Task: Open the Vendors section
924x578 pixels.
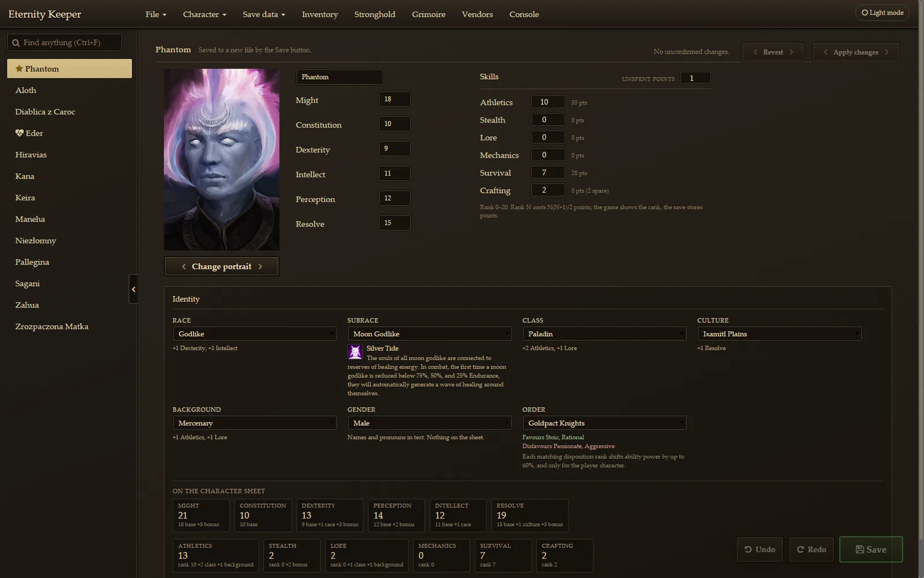Action: [477, 14]
